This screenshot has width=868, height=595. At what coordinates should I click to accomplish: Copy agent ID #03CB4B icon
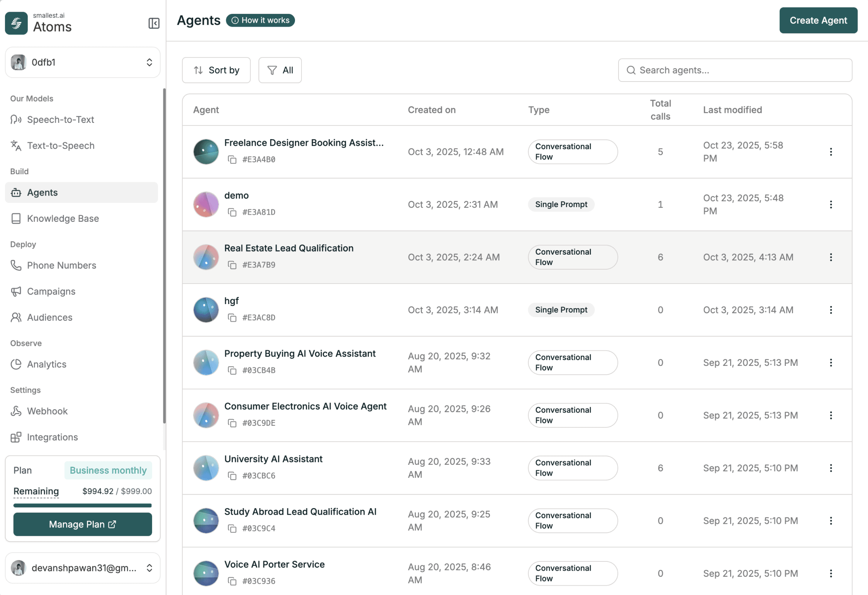coord(232,370)
